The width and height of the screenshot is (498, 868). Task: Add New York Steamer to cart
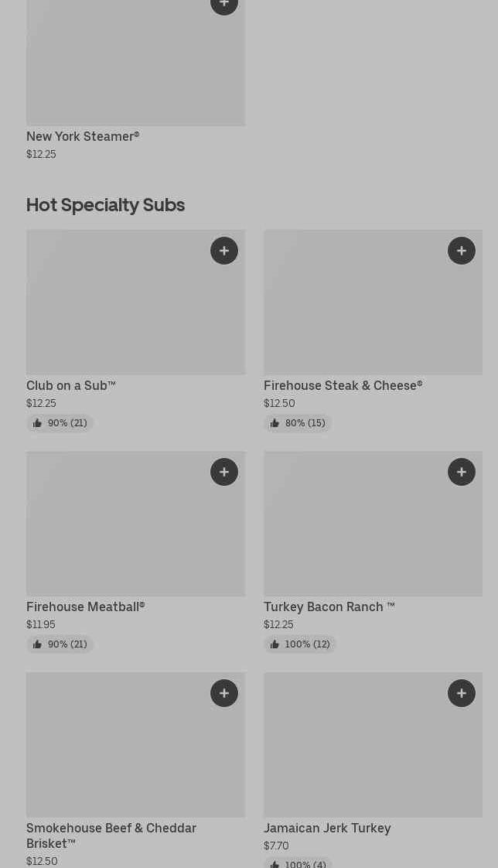(224, 5)
